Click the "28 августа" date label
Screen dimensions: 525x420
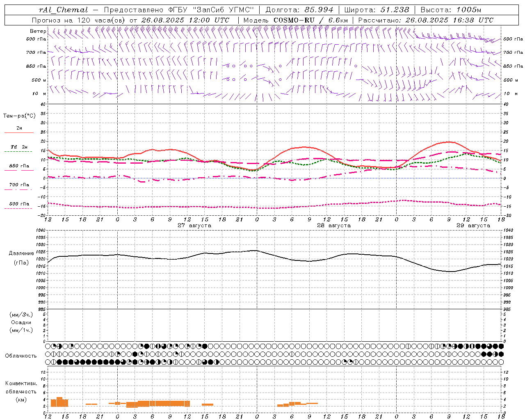334,226
